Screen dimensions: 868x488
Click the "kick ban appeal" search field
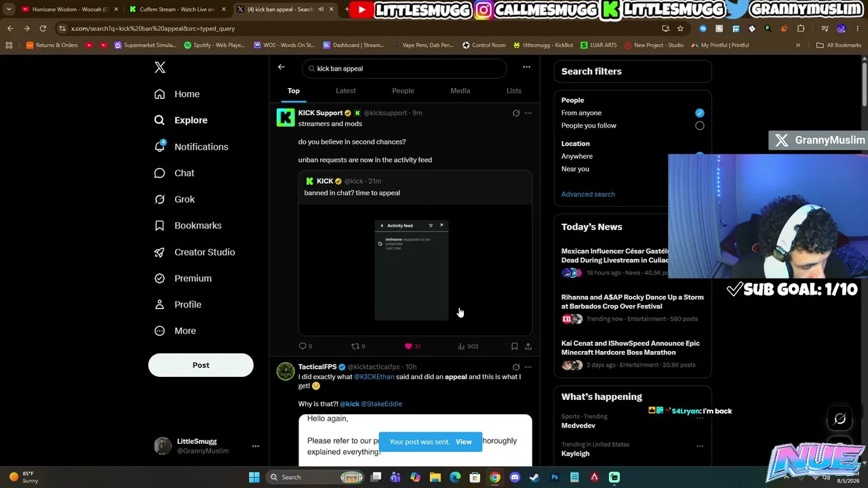(405, 68)
